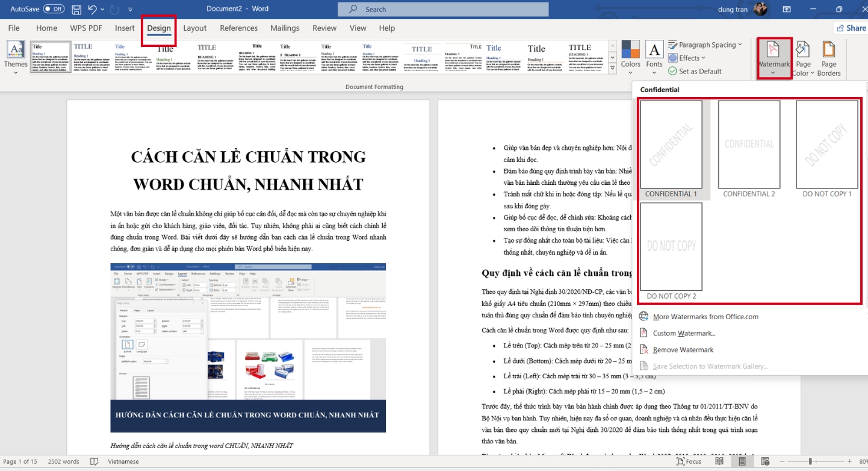Click the Search box in title bar

tap(443, 9)
